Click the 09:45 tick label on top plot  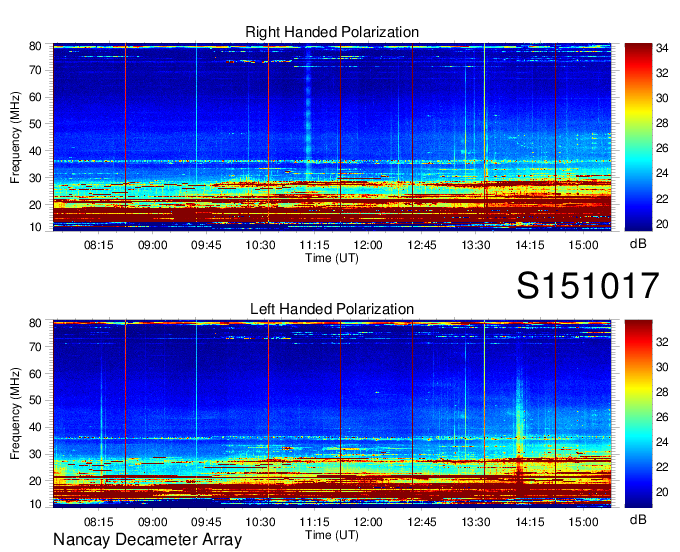tap(206, 245)
